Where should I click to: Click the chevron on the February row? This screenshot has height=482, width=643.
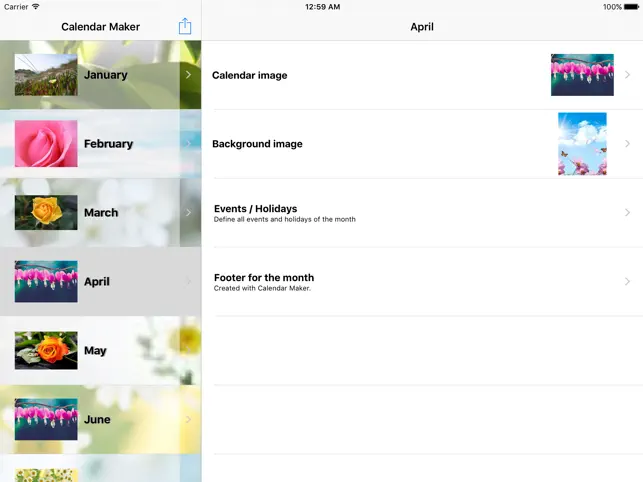tap(188, 144)
